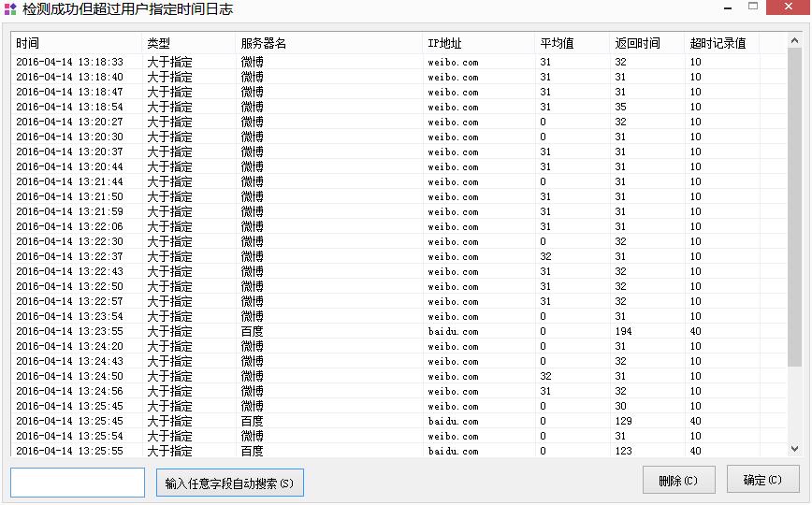Sort by the 类型 column header
The image size is (812, 505).
click(x=188, y=44)
